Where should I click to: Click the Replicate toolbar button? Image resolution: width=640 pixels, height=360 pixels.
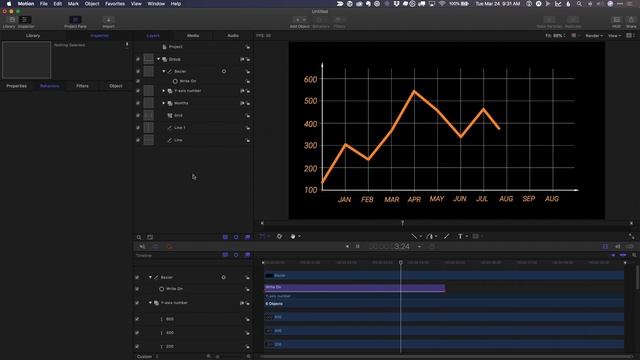point(573,20)
